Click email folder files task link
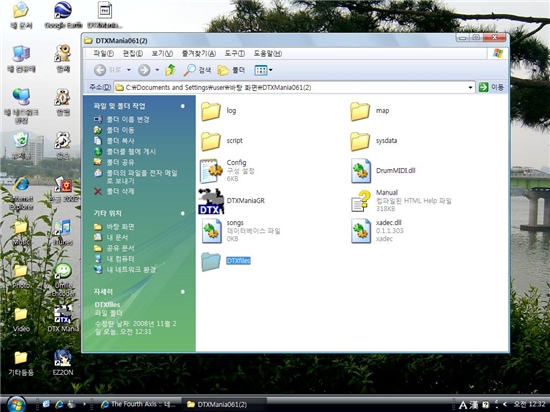Viewport: 550px width, 412px height. pos(136,177)
